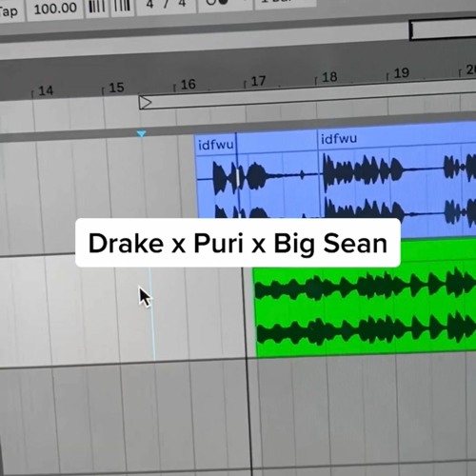Select the time signature denominator 4

[182, 4]
